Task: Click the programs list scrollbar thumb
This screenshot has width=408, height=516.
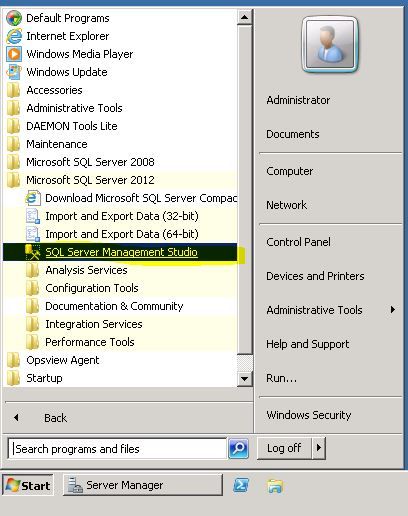Action: [245, 189]
